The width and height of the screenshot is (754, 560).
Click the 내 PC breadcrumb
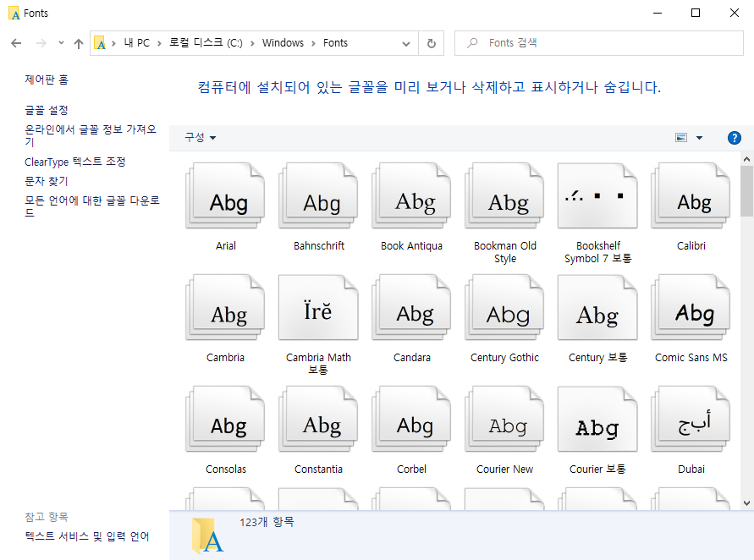tap(136, 43)
